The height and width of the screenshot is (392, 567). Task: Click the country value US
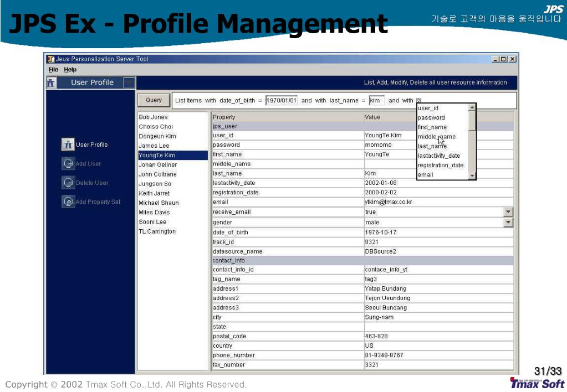coord(369,345)
